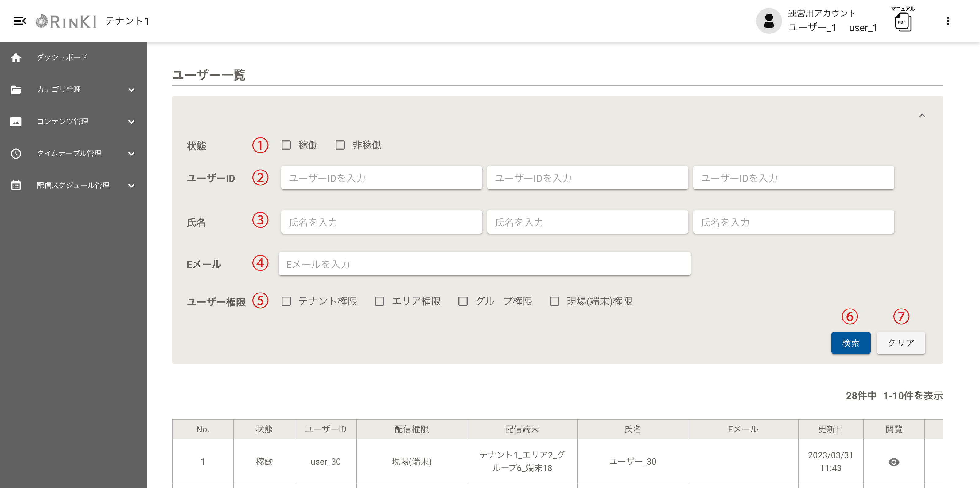Expand the カテゴリ管理 menu chevron
This screenshot has height=488, width=980.
tap(131, 89)
